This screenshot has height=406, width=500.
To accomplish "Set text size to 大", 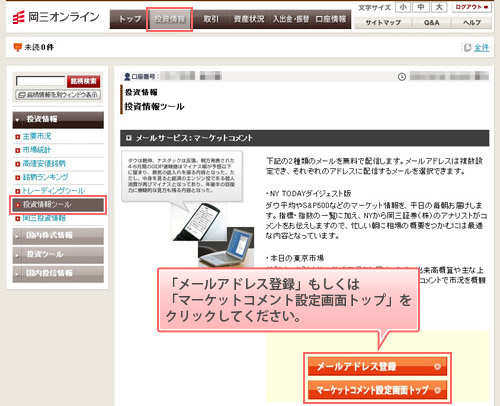I will click(439, 7).
